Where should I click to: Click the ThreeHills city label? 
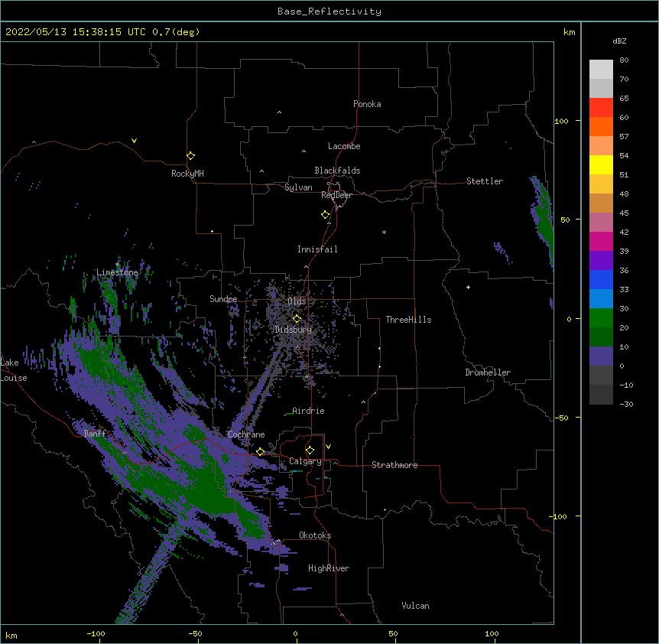(408, 320)
